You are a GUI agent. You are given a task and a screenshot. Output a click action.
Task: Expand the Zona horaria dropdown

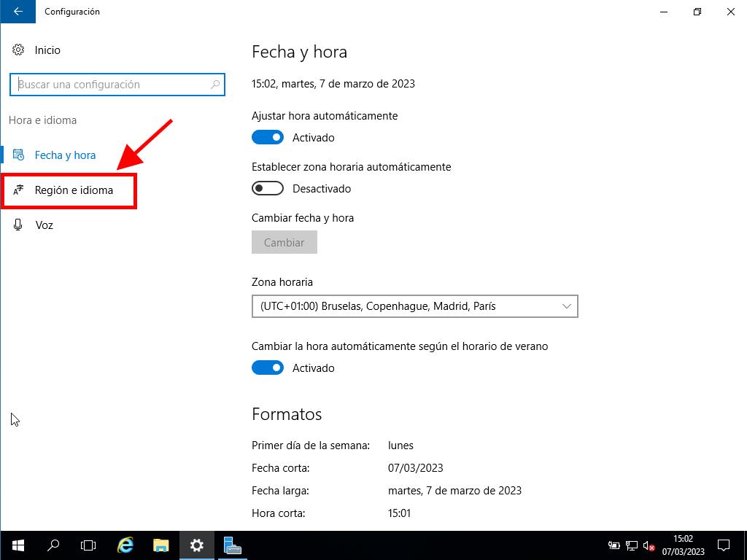coord(414,306)
